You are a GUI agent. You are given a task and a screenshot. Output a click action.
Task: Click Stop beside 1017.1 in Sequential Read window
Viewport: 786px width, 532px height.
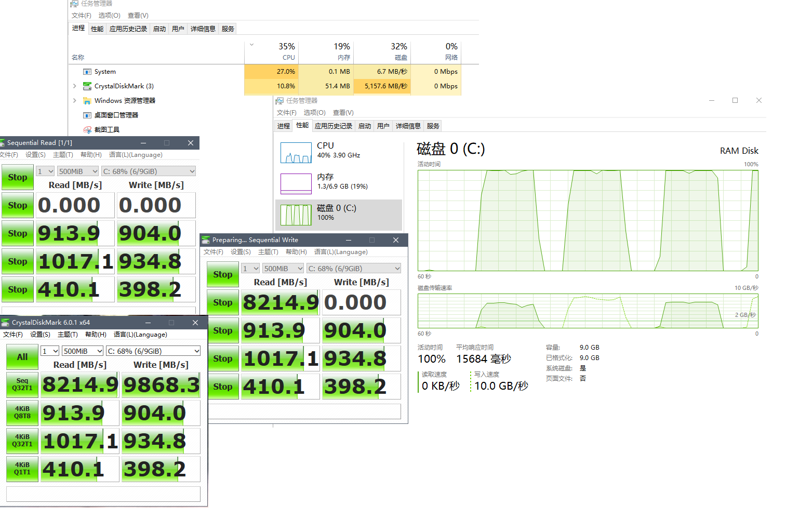point(18,261)
